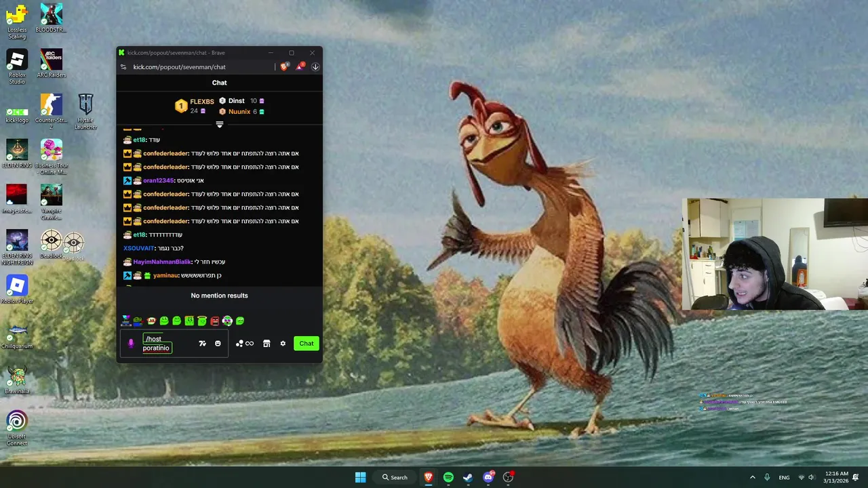868x488 pixels.
Task: Select Dinst in the chat leaderboard
Action: click(x=236, y=101)
